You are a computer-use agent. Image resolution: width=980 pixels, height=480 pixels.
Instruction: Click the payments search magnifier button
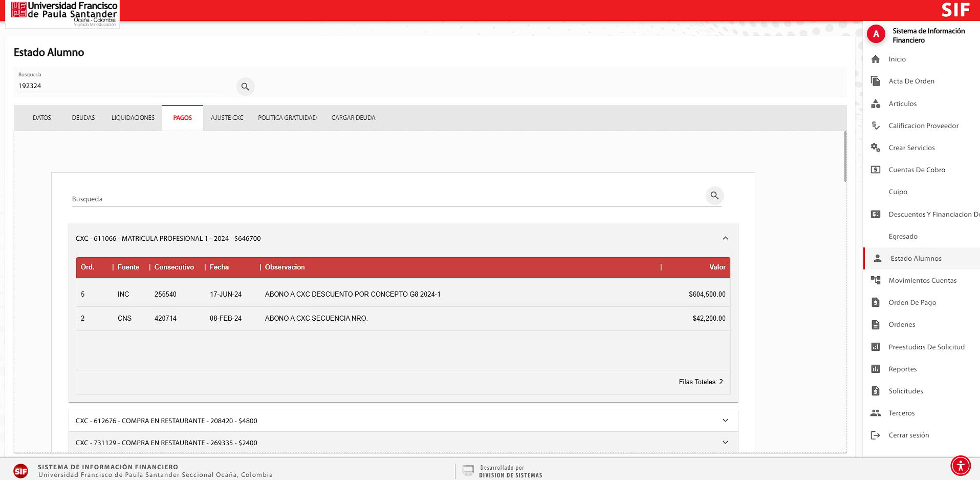click(714, 196)
